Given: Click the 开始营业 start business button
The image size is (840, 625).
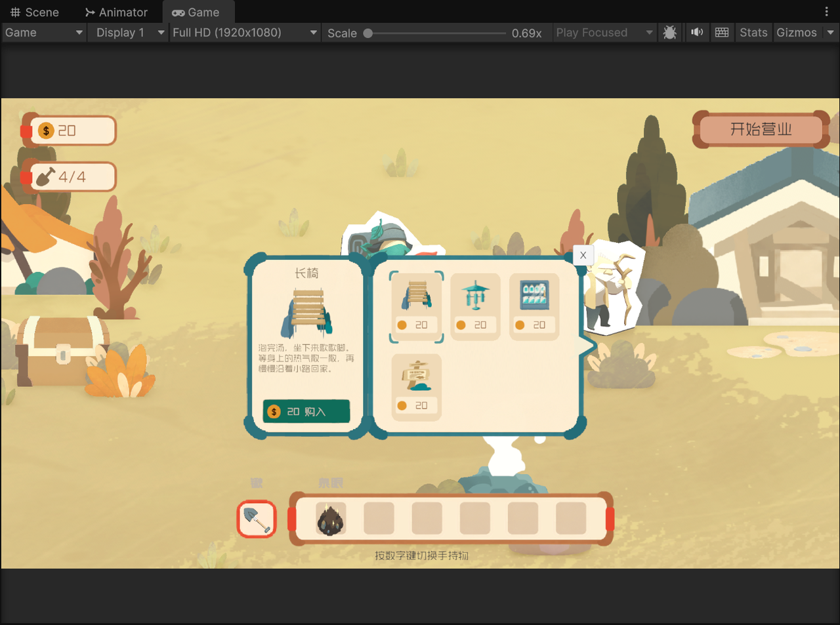Looking at the screenshot, I should pos(761,129).
